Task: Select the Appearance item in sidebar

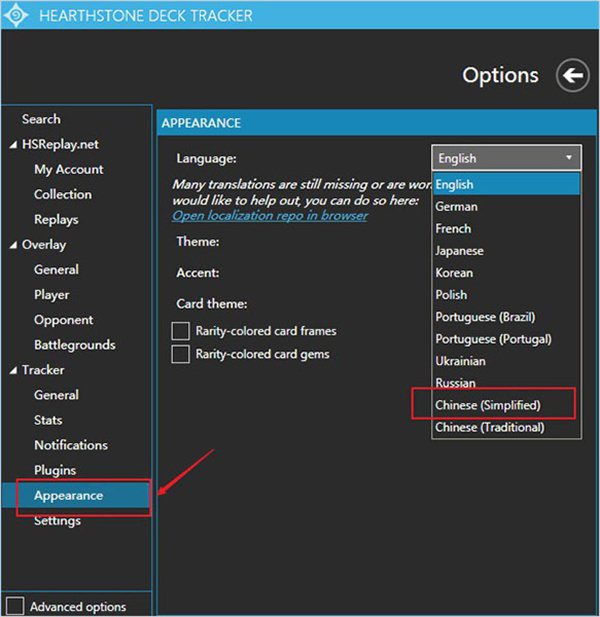Action: click(x=68, y=496)
